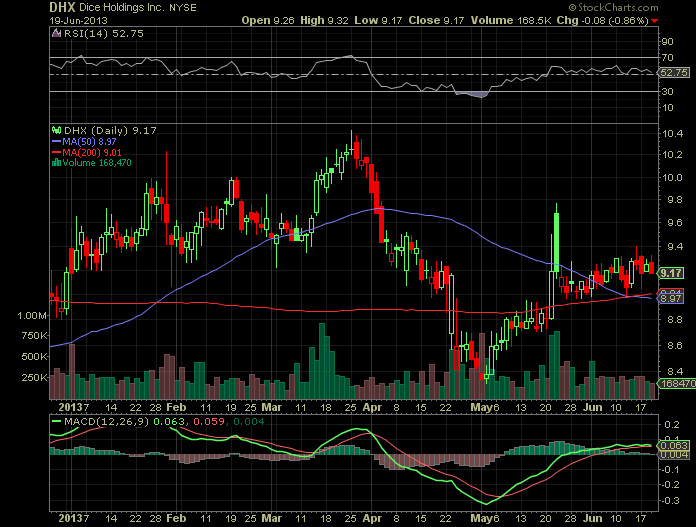Image resolution: width=696 pixels, height=527 pixels.
Task: Click the NYSE exchange label
Action: point(183,8)
